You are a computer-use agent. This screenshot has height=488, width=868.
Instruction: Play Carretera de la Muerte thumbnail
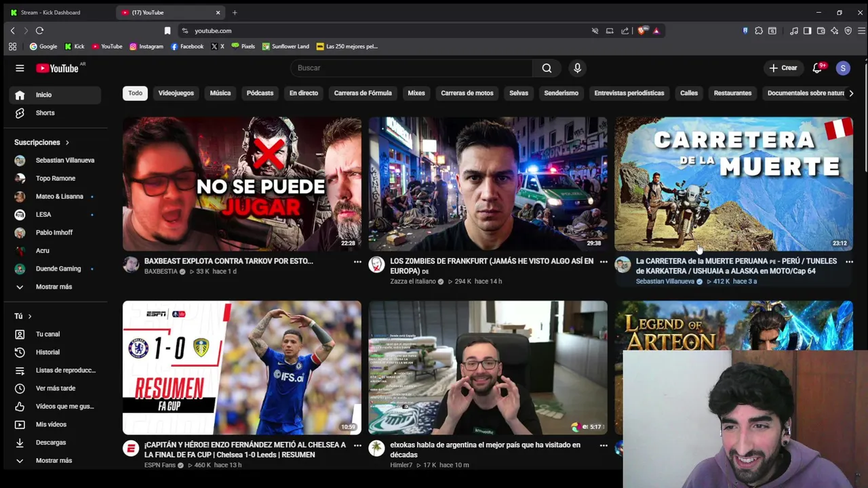pyautogui.click(x=734, y=184)
